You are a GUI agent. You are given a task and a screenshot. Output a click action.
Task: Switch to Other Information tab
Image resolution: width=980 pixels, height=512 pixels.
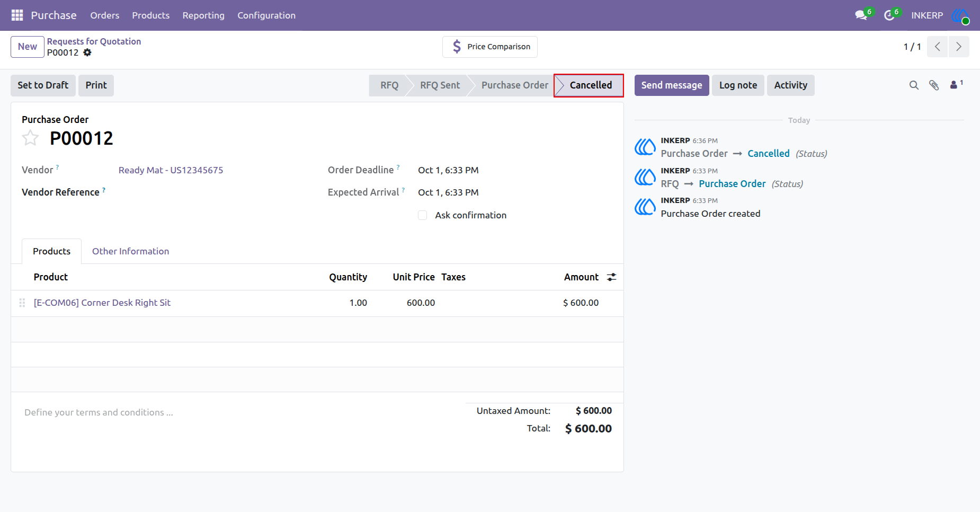point(131,251)
